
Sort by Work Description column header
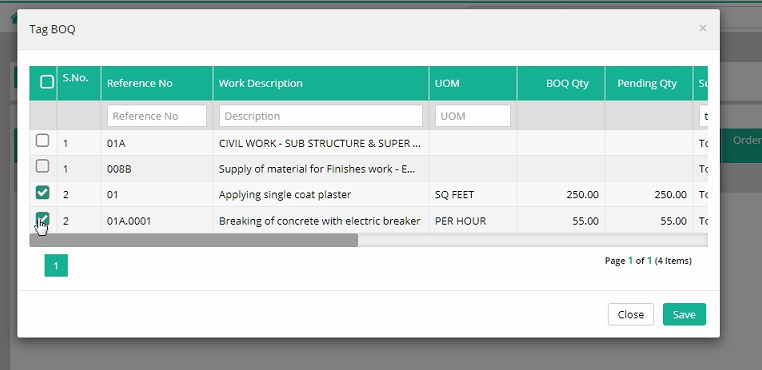[x=260, y=83]
